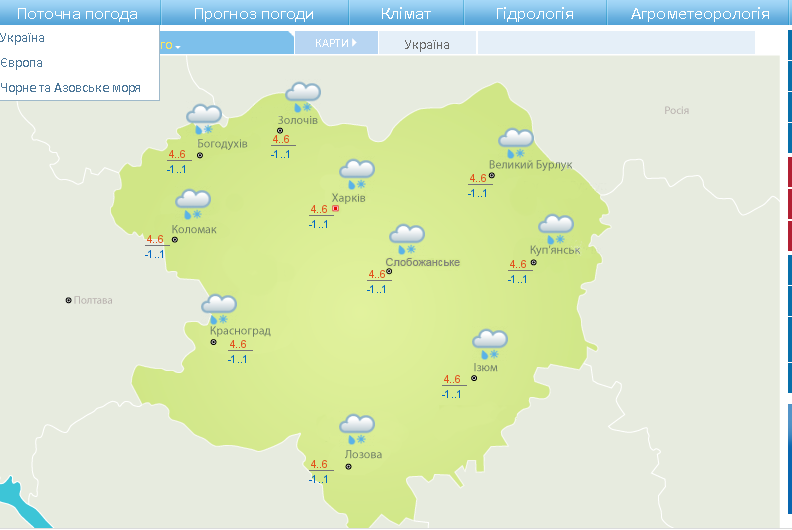Click the weather icon above Великий Бурлук

(516, 143)
